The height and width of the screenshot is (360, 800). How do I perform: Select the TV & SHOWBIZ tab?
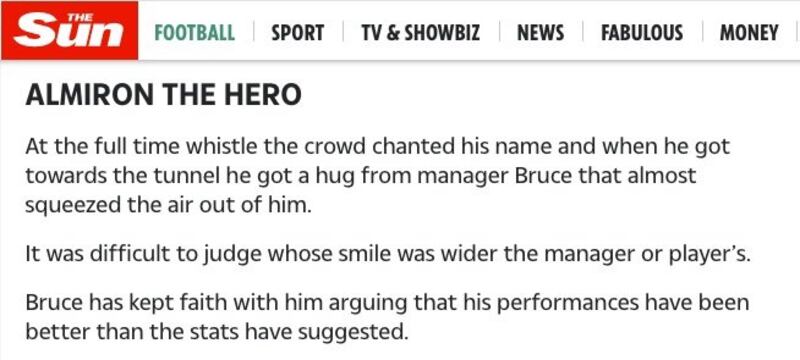pos(421,33)
